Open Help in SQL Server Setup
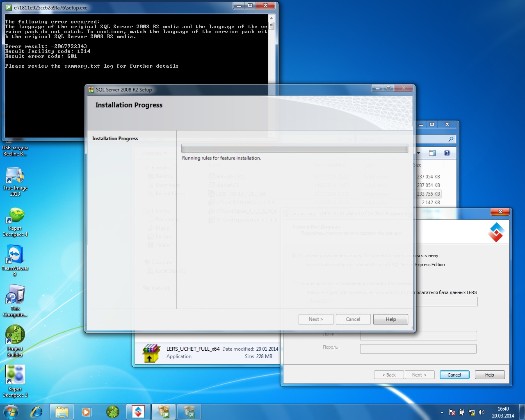Image resolution: width=525 pixels, height=420 pixels. (391, 319)
